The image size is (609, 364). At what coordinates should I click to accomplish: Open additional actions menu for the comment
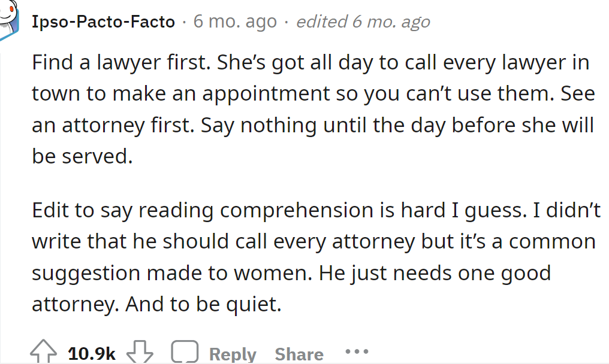[358, 352]
